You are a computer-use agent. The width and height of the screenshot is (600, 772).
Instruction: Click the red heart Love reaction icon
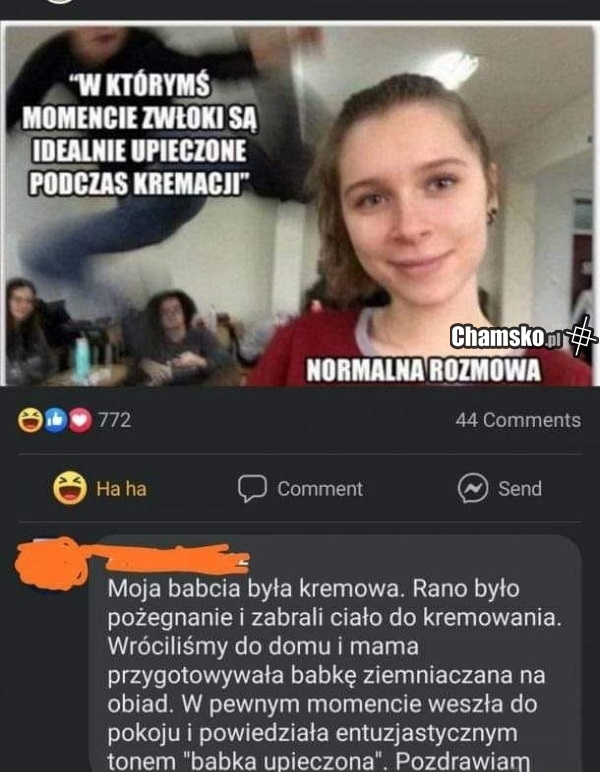(80, 420)
